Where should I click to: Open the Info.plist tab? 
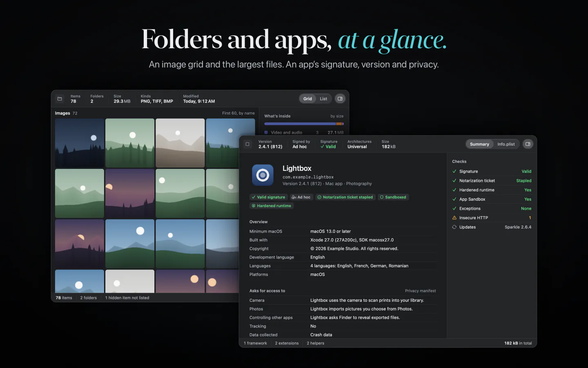click(x=506, y=144)
